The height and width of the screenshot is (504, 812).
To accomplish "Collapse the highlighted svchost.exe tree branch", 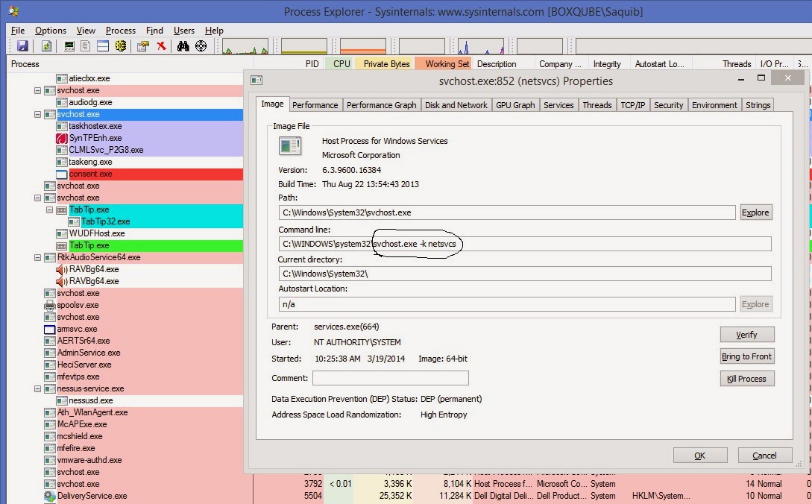I will (x=37, y=114).
